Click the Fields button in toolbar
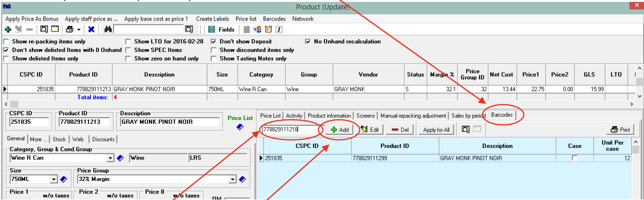Screen dimensions: 644x200 pyautogui.click(x=222, y=30)
